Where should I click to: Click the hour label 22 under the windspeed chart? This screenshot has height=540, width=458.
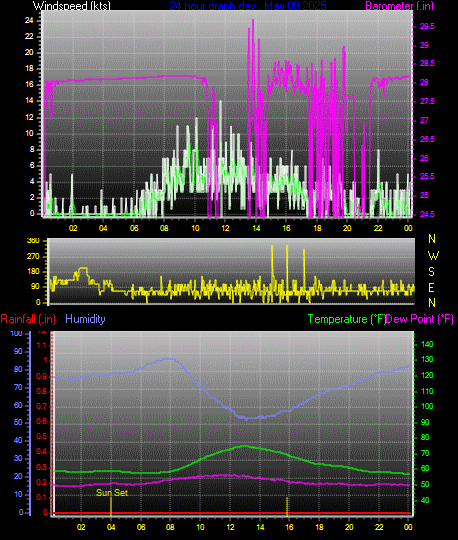378,228
